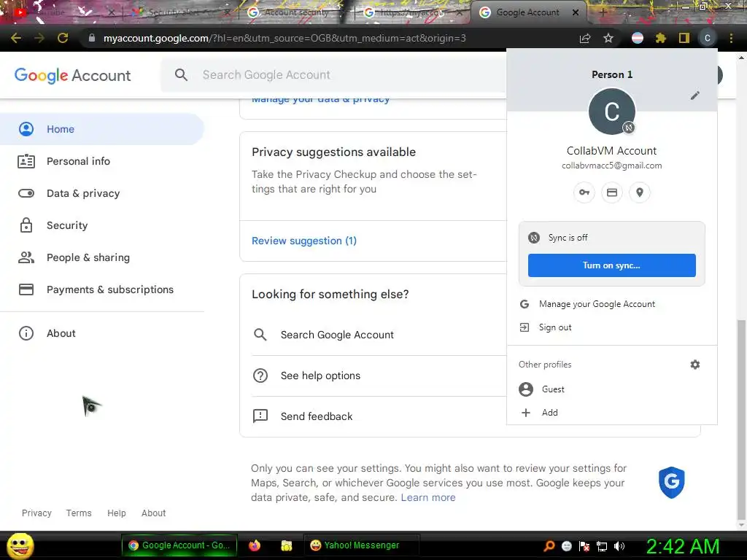
Task: Open Personal info in the sidebar
Action: 102,161
